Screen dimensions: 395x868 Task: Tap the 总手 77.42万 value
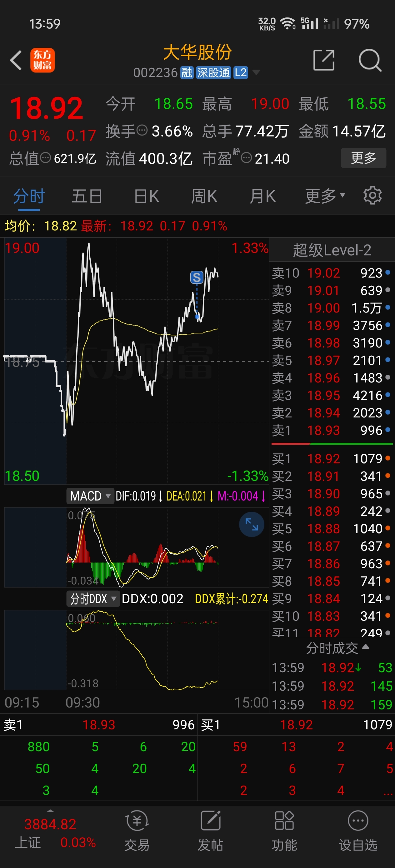tap(262, 131)
